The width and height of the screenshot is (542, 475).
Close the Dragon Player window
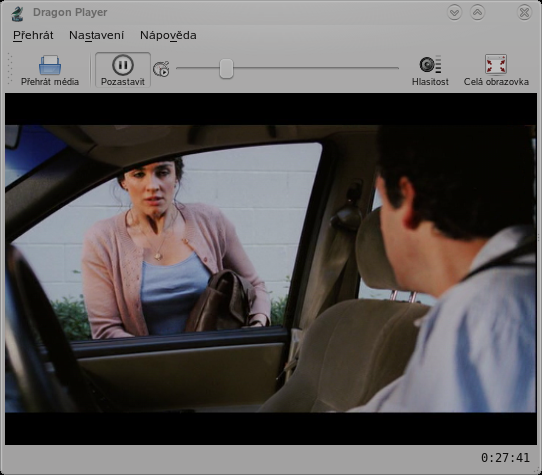point(524,13)
